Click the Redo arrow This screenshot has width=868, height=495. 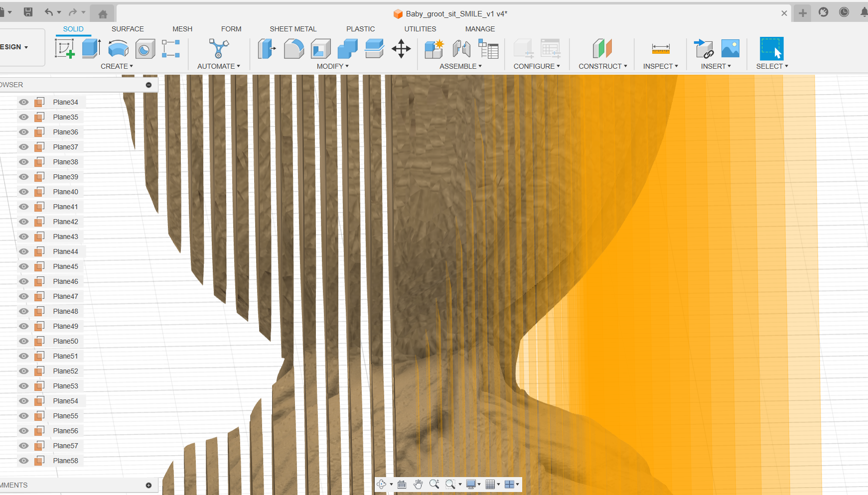click(73, 12)
